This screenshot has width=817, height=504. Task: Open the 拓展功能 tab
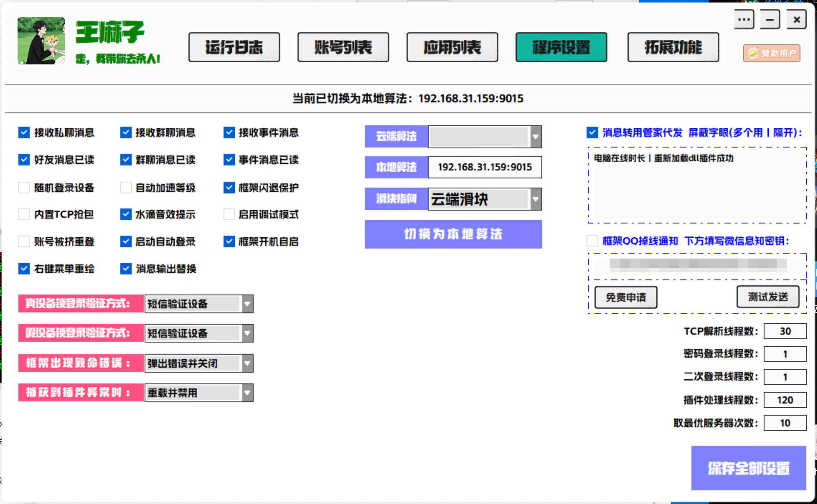click(672, 47)
